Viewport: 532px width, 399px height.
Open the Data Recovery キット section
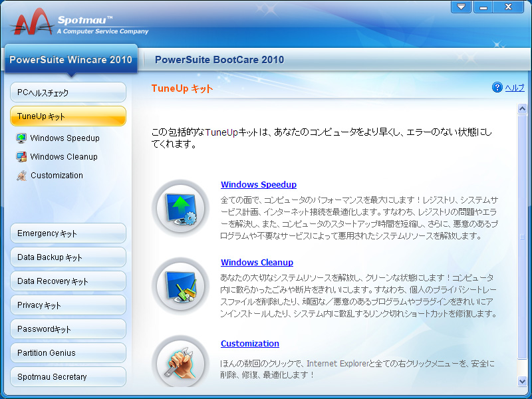[68, 281]
